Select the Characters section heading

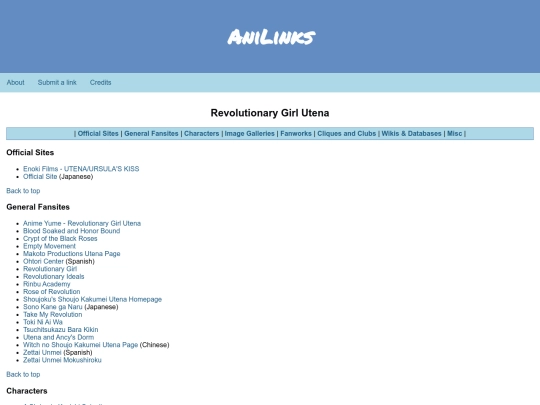tap(27, 391)
